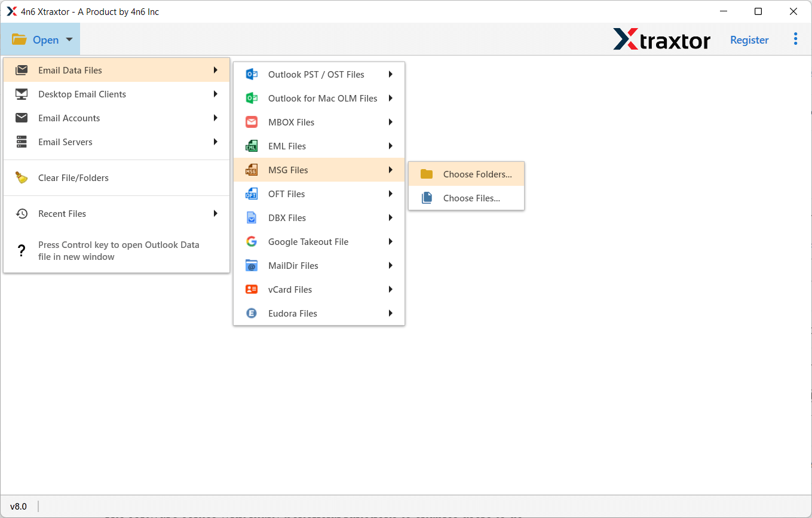Expand the Recent Files submenu arrow
The height and width of the screenshot is (518, 812).
215,213
